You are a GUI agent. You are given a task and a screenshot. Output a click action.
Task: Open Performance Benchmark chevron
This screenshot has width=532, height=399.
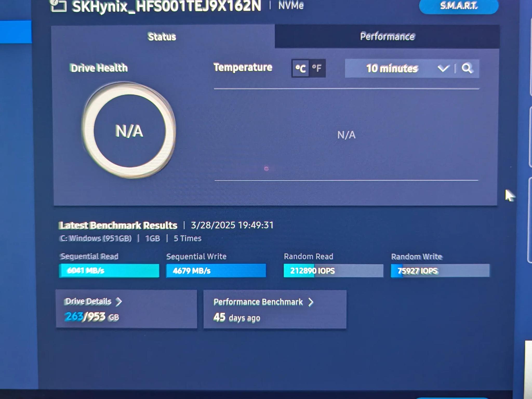pos(311,302)
